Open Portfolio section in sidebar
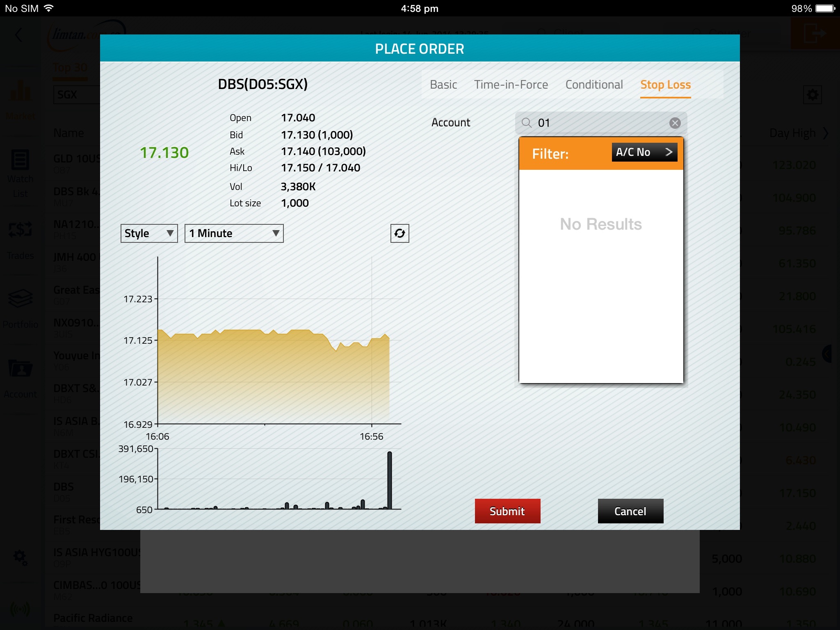The height and width of the screenshot is (630, 840). click(x=20, y=309)
